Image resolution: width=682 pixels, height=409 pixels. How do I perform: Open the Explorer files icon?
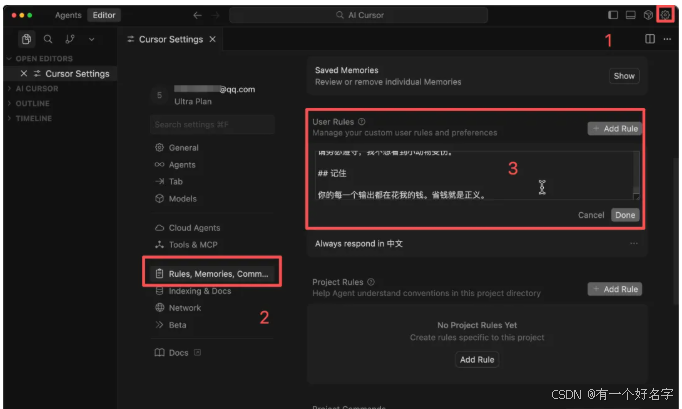tap(27, 39)
